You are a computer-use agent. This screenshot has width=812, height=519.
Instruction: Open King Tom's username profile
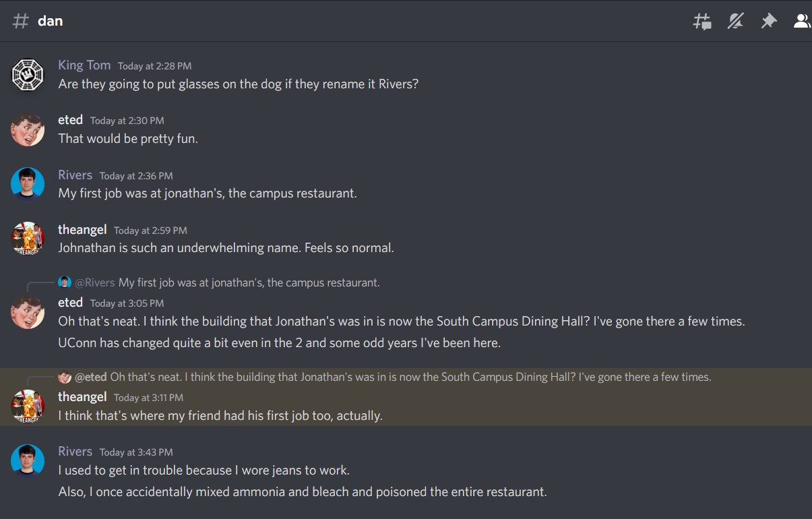tap(84, 65)
